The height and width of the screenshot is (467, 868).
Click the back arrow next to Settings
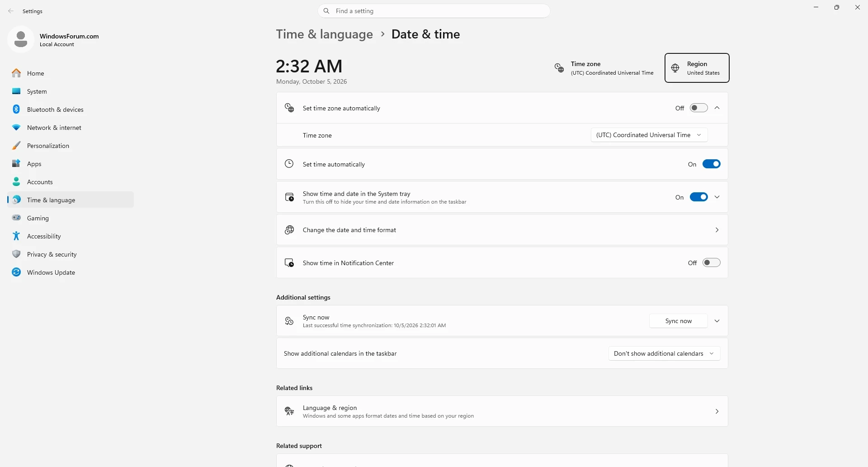(11, 11)
